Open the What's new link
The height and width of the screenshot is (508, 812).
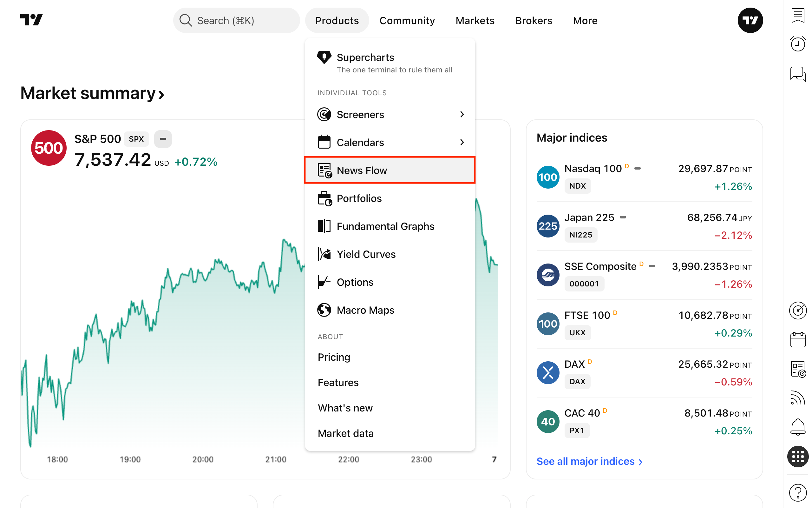click(345, 408)
